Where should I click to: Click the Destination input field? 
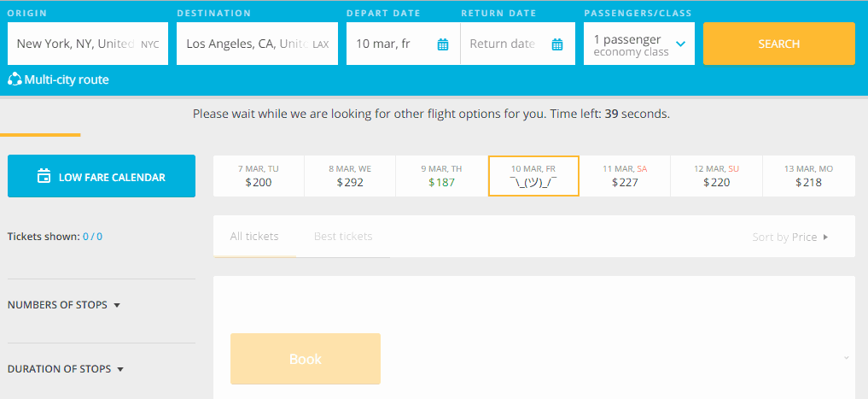point(247,44)
